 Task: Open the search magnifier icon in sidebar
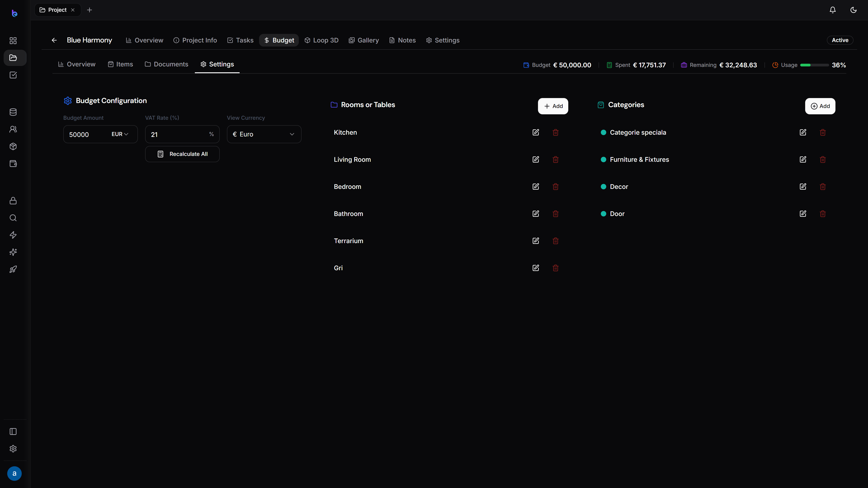pyautogui.click(x=13, y=218)
